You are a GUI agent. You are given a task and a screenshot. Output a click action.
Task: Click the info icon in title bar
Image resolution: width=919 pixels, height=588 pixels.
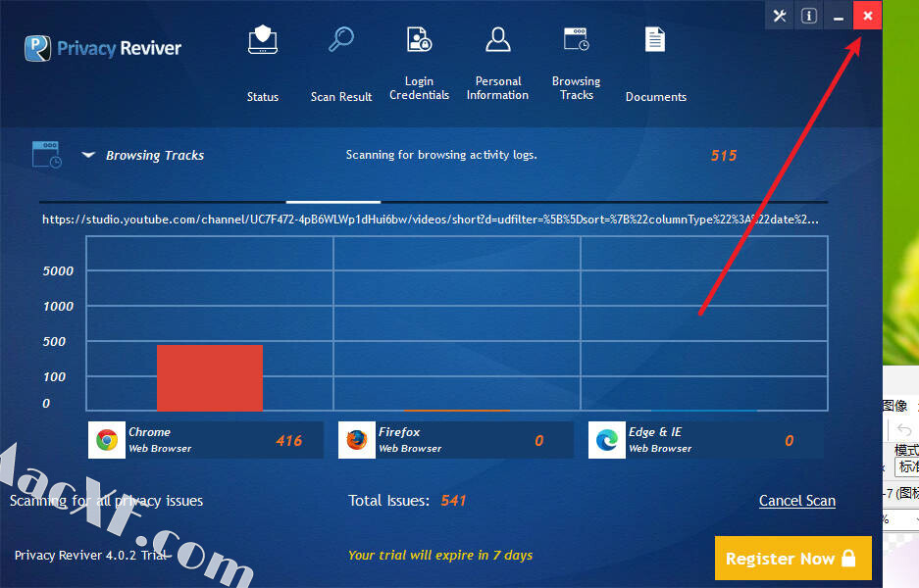(809, 16)
